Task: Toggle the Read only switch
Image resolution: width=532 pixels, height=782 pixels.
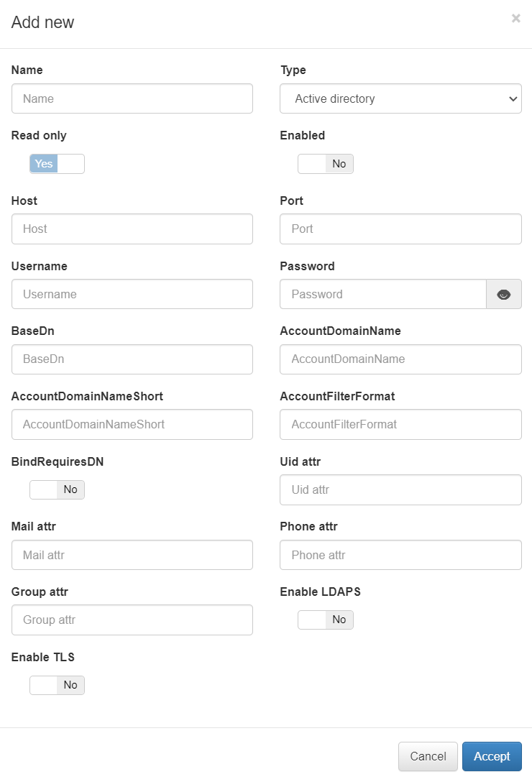Action: click(x=57, y=164)
